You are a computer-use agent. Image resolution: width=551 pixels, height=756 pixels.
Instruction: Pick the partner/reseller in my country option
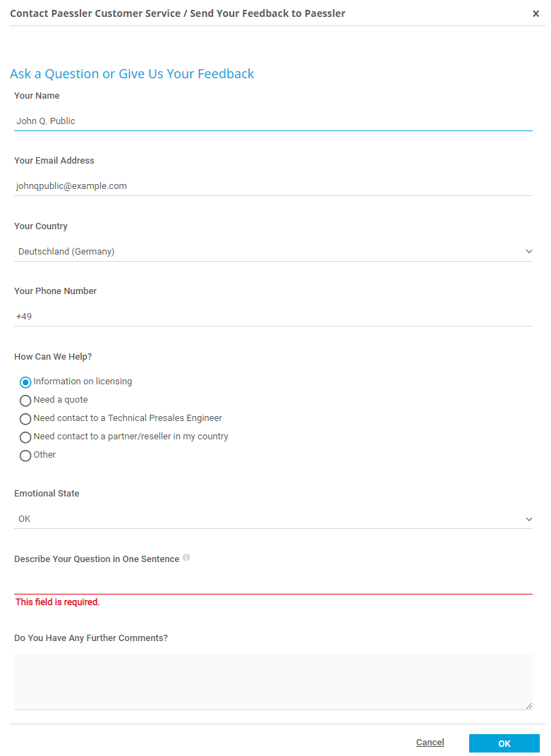coord(25,437)
